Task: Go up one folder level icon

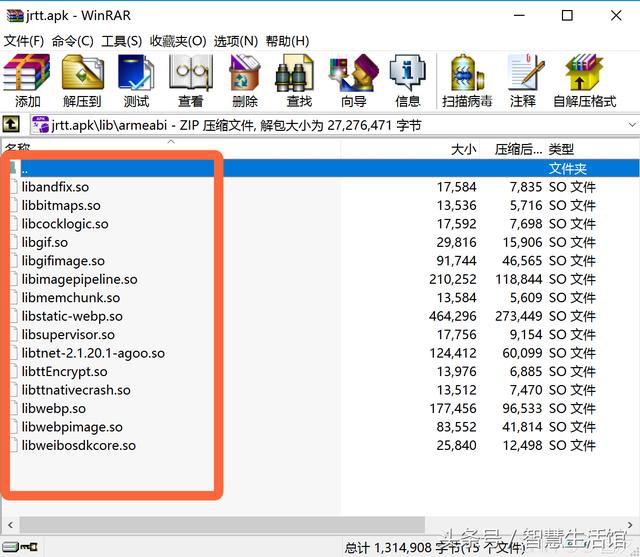Action: (x=11, y=124)
